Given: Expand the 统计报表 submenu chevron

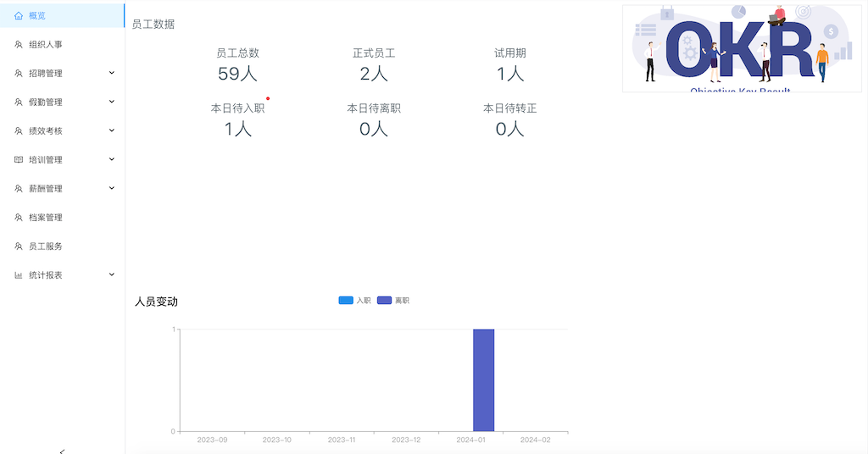Looking at the screenshot, I should (112, 274).
